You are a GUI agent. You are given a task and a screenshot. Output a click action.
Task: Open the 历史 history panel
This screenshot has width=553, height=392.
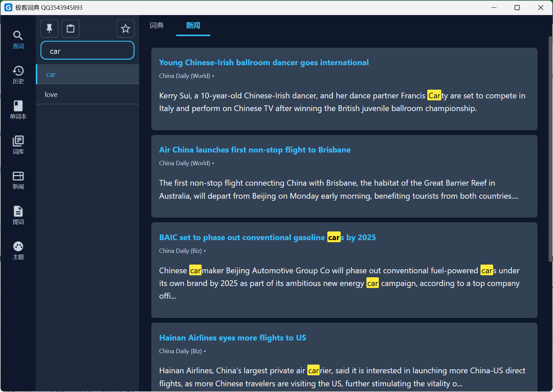pyautogui.click(x=18, y=75)
